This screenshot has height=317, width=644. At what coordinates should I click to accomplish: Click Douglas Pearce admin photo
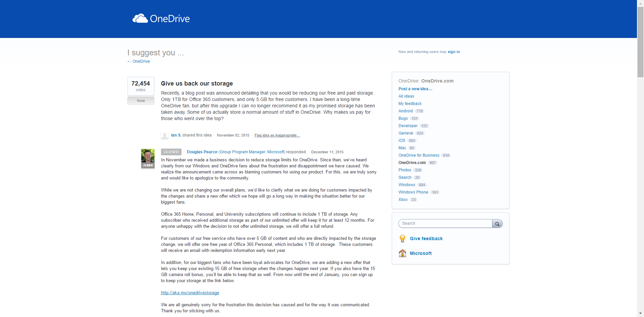pos(148,159)
